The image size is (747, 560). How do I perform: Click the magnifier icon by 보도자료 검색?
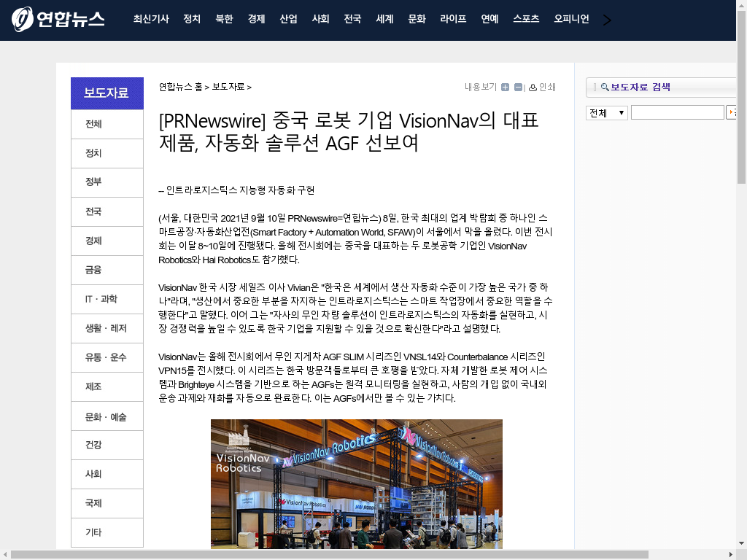(x=605, y=87)
